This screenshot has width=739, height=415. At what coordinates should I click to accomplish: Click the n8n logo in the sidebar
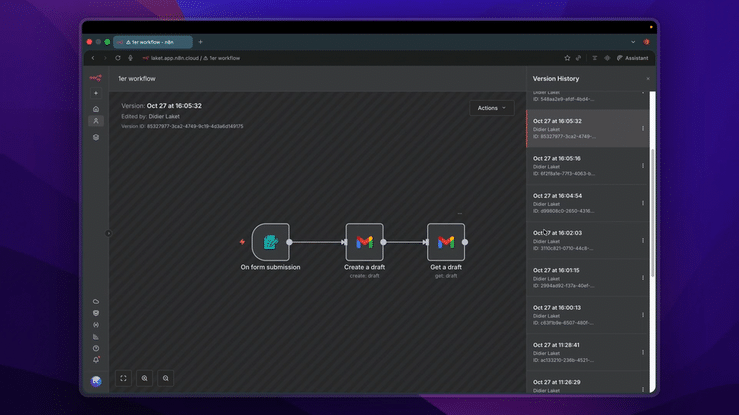click(x=96, y=78)
